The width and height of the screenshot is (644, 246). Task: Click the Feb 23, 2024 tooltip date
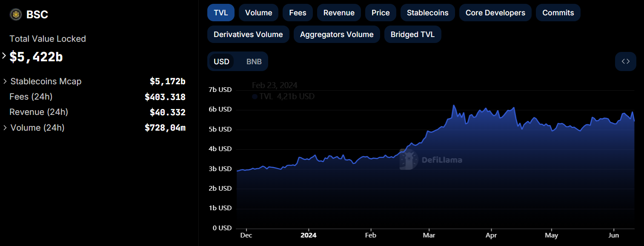pyautogui.click(x=275, y=85)
